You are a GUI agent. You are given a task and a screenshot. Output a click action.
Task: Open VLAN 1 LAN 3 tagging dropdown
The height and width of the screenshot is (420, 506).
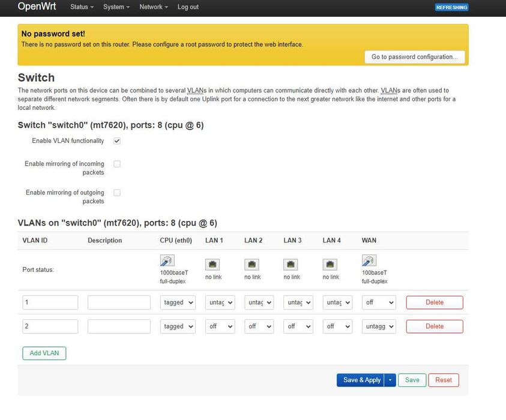point(298,302)
